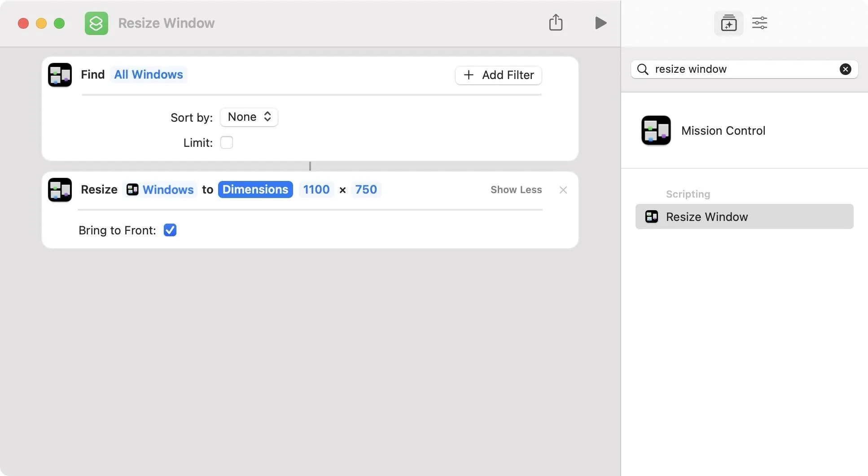Show the Action Library panel
This screenshot has height=476, width=868.
coord(728,23)
